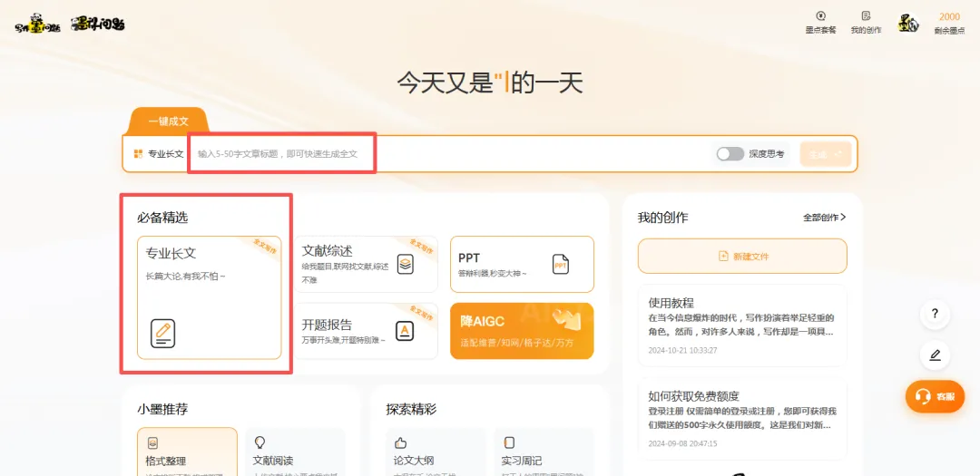Click the user avatar in the header
Screen dimensions: 980x476
click(x=908, y=23)
